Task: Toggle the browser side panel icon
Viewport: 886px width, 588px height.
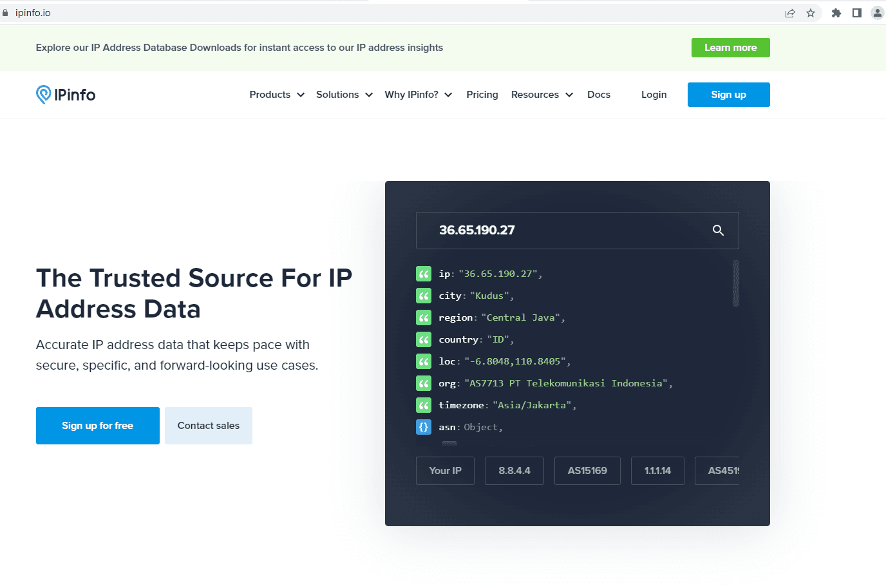Action: tap(857, 13)
